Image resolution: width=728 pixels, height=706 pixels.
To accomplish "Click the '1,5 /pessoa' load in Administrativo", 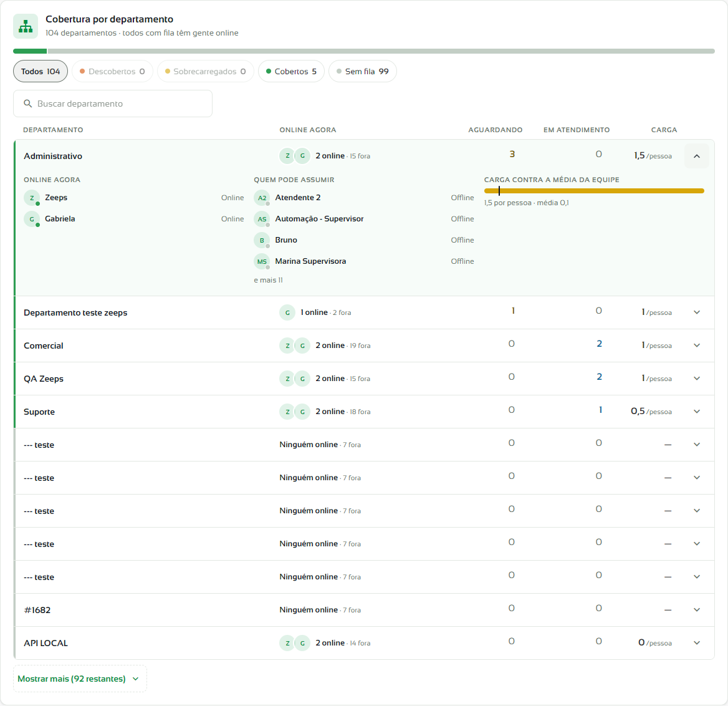I will pos(653,155).
